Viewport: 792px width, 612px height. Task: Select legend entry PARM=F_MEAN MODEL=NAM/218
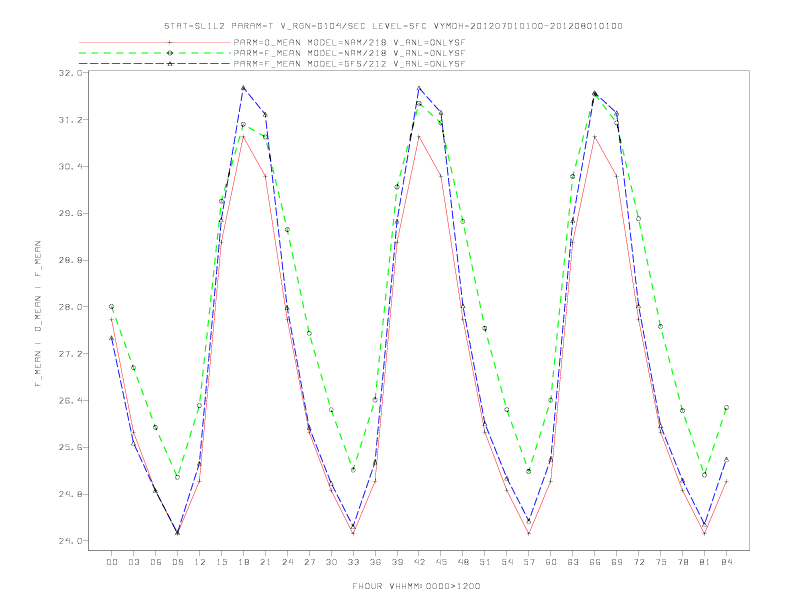click(x=349, y=53)
